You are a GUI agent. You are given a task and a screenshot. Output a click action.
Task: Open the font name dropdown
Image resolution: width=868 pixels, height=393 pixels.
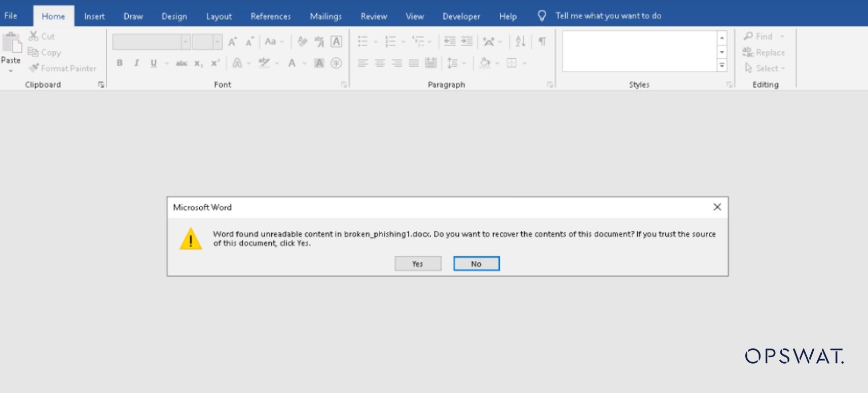(x=186, y=42)
